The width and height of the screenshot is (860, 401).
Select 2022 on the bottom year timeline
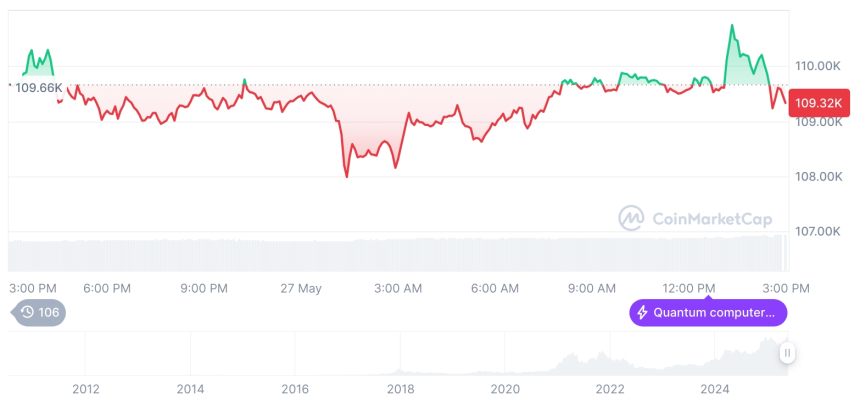610,389
